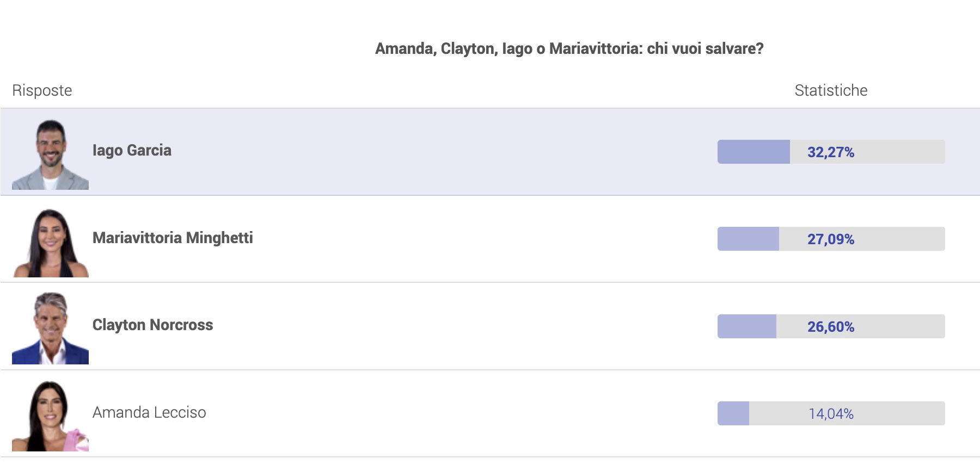This screenshot has height=471, width=980.
Task: Click Amanda Lecciso's portrait photo
Action: point(50,416)
